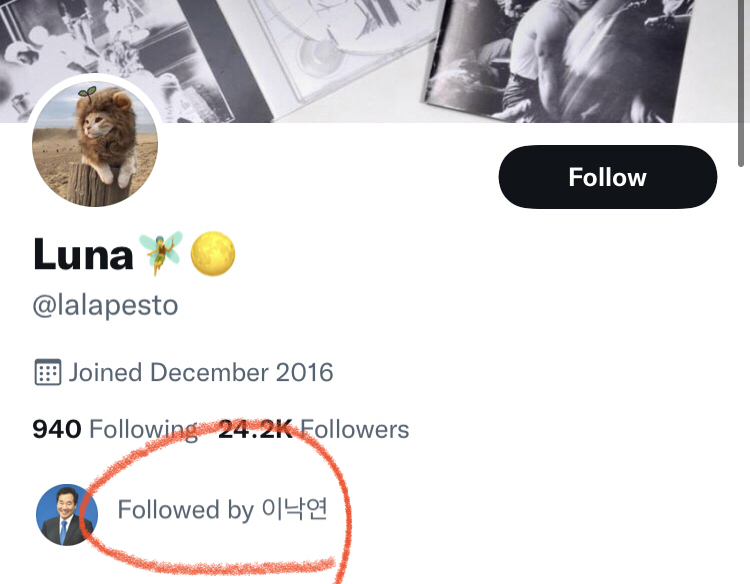Click the @lalapesto username handle
The width and height of the screenshot is (750, 584).
click(105, 305)
